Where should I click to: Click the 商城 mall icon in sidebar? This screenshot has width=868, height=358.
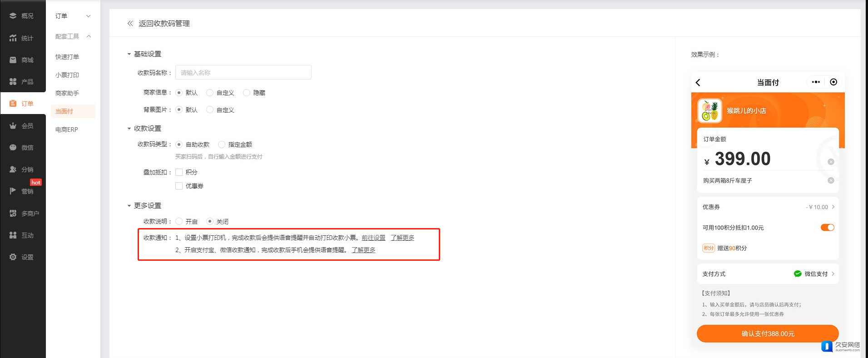pyautogui.click(x=13, y=60)
